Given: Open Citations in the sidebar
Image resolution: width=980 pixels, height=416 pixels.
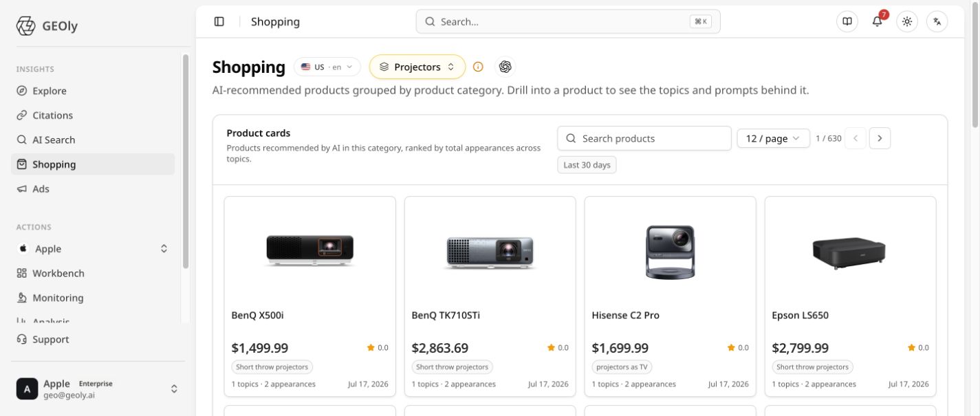Looking at the screenshot, I should pos(93,116).
